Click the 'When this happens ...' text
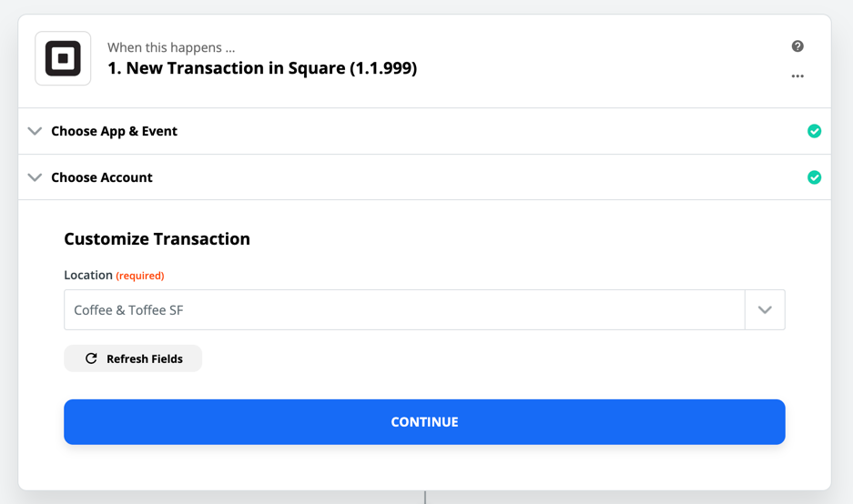Viewport: 853px width, 504px height. tap(171, 47)
